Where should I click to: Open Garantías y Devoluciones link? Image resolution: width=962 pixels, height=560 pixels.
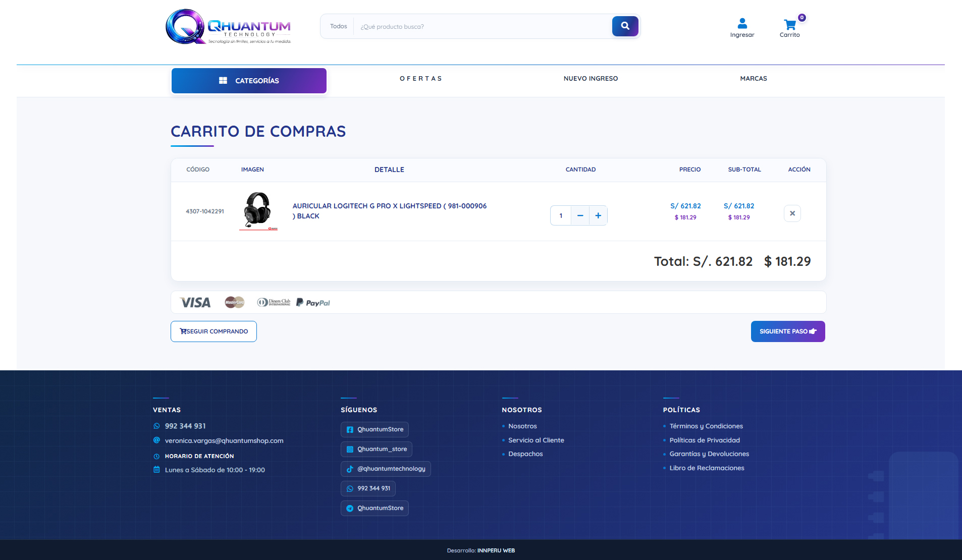tap(709, 454)
